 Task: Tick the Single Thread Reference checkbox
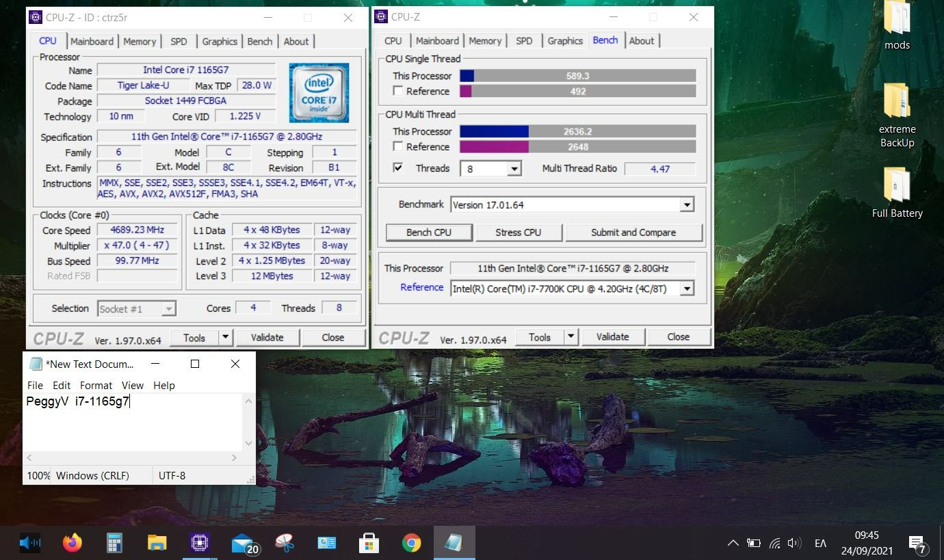click(x=398, y=91)
